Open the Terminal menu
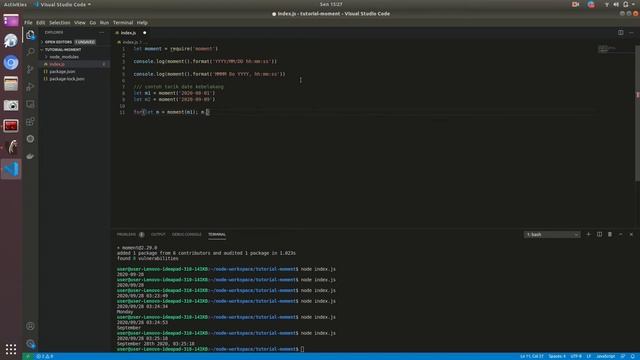 (123, 22)
